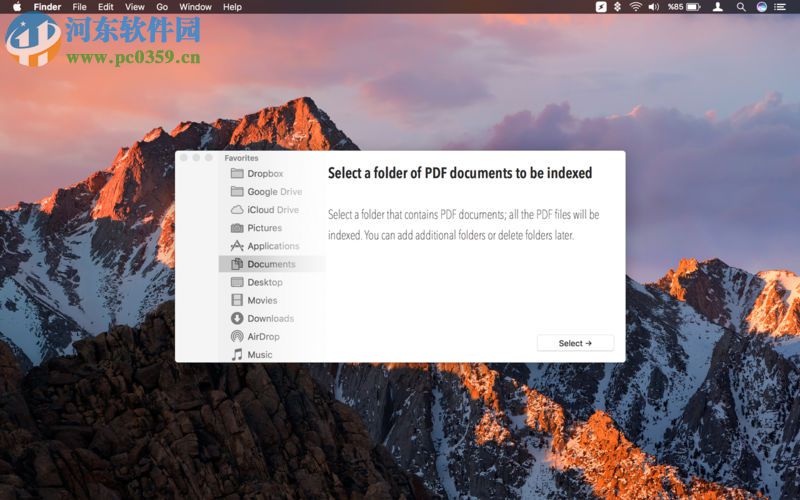Screen dimensions: 800x500
Task: Select the Pictures text label
Action: tap(264, 228)
